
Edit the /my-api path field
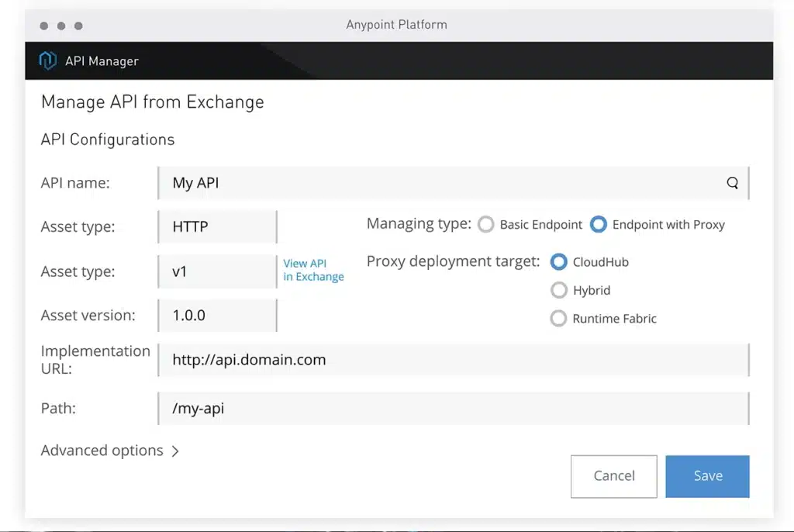click(453, 409)
